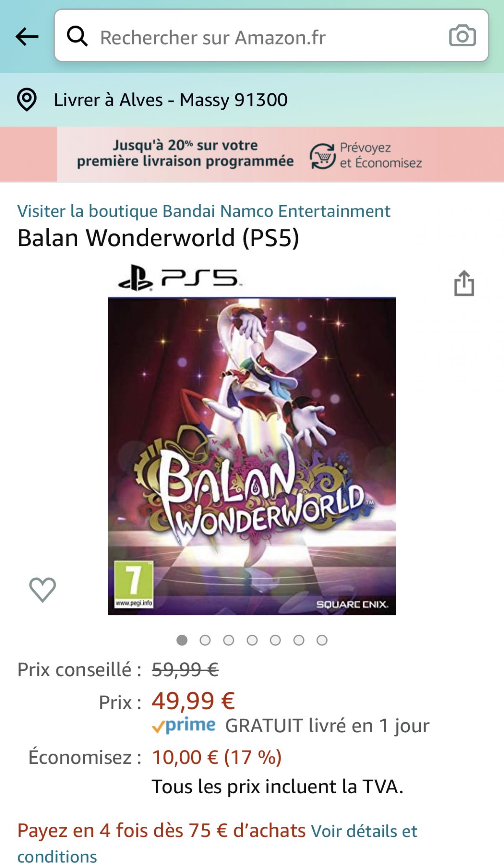Select the last image carousel dot

click(x=322, y=640)
